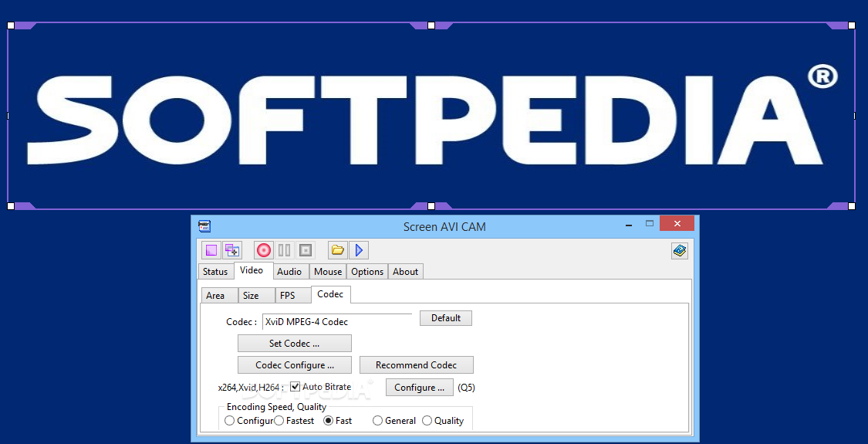Go to the Mouse tab

[x=328, y=272]
